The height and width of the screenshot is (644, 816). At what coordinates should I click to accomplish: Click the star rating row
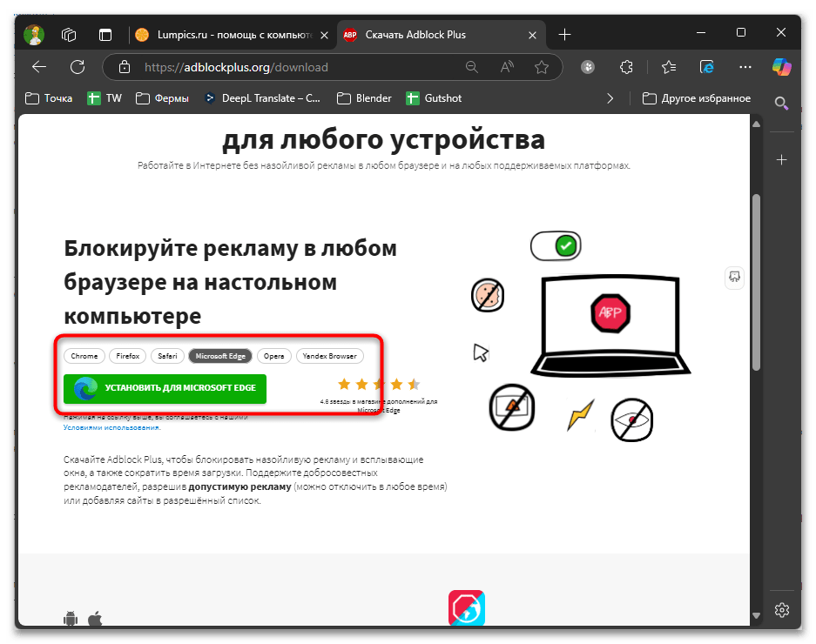point(378,385)
